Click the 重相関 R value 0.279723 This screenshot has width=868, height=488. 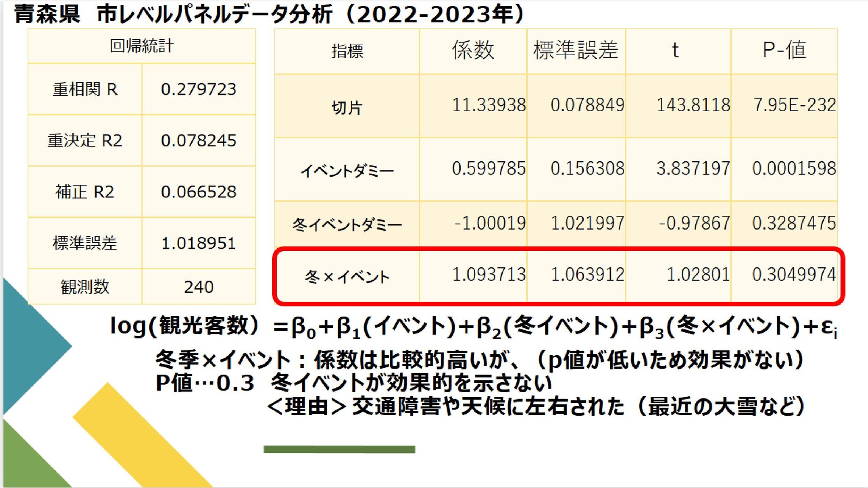click(x=198, y=89)
